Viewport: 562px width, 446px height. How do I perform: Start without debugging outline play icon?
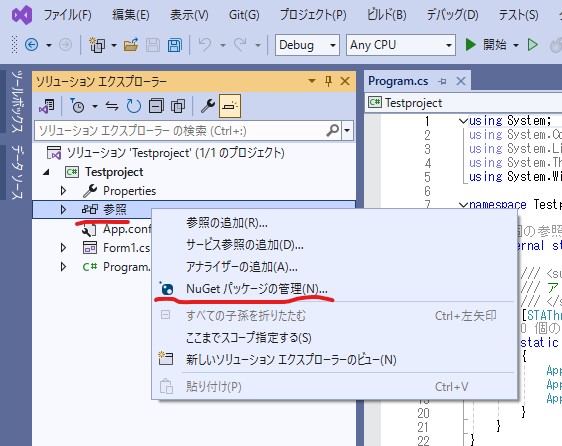pyautogui.click(x=533, y=45)
